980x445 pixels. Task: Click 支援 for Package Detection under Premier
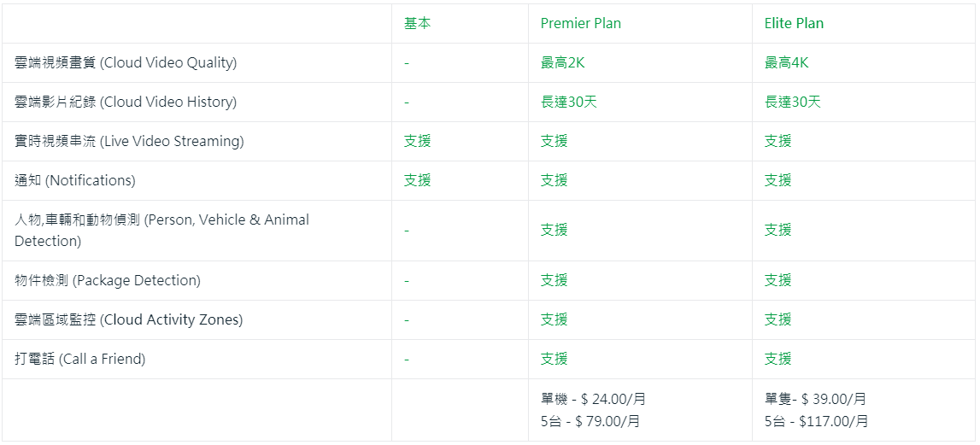[x=554, y=280]
